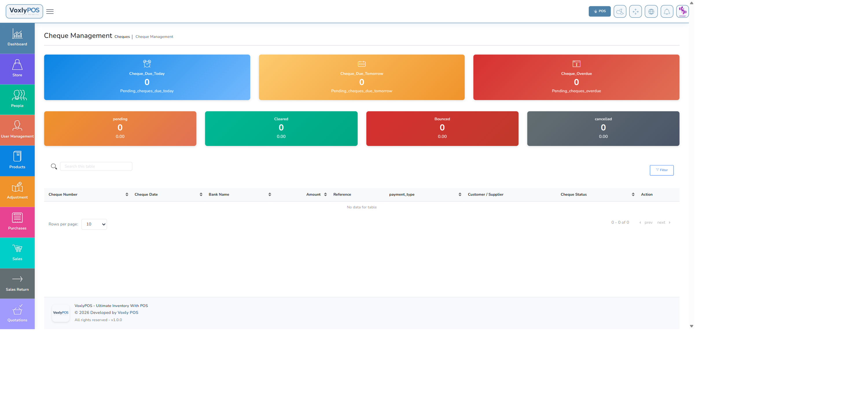The width and height of the screenshot is (868, 411).
Task: Open the Cheques breadcrumb link
Action: pyautogui.click(x=122, y=37)
